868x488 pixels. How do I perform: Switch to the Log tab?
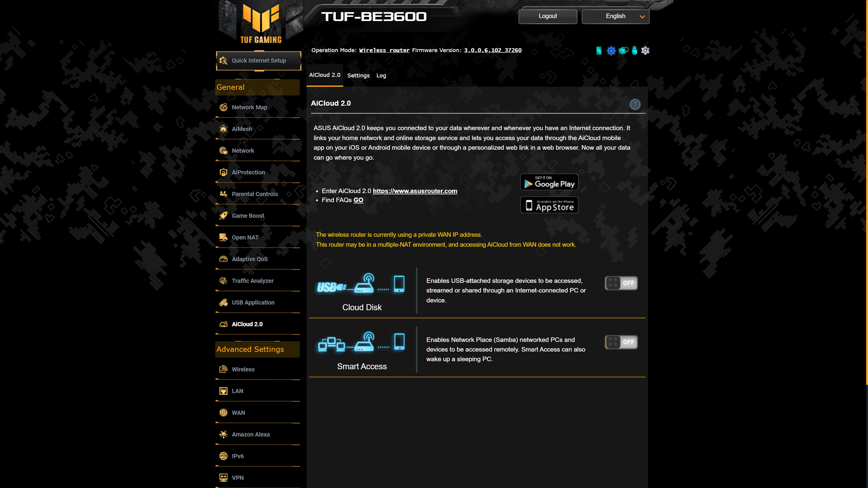382,76
